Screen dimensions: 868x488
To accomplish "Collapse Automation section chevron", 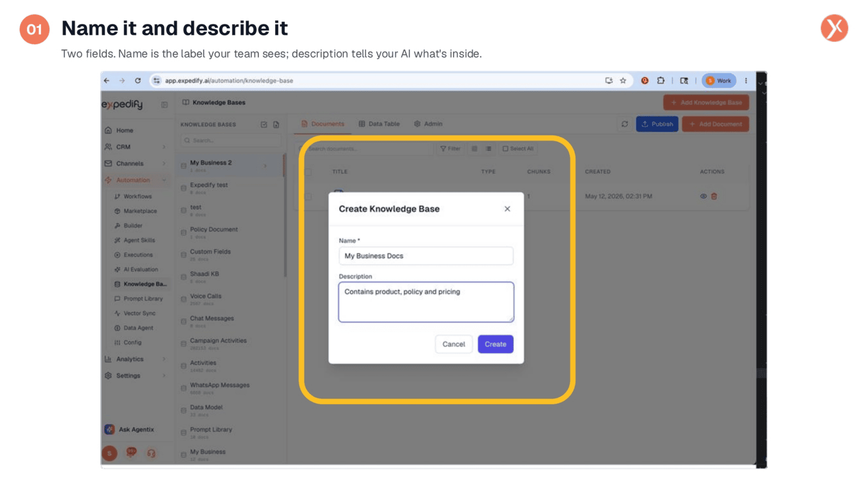I will 164,180.
